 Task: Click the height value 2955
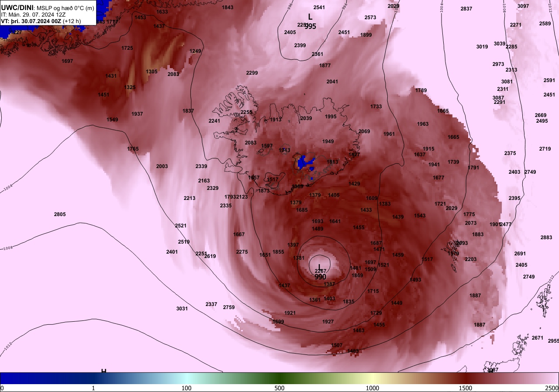[553, 341]
